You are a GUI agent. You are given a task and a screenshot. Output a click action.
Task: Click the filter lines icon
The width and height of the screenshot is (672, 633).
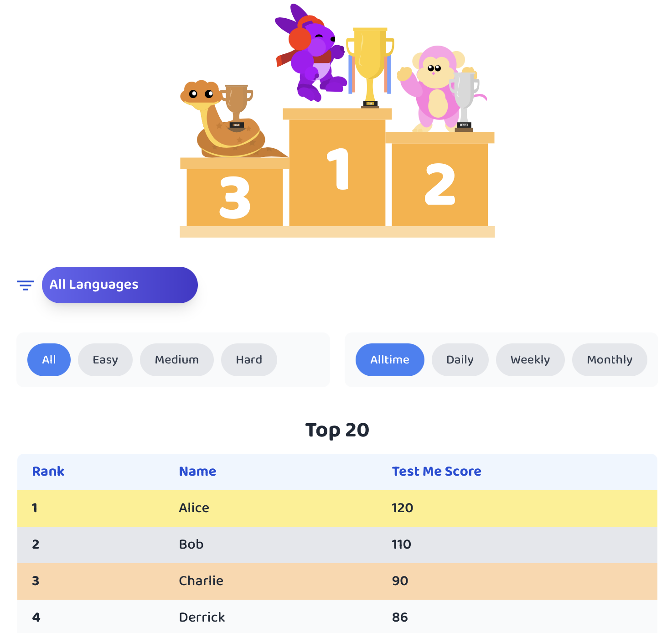[x=26, y=285]
